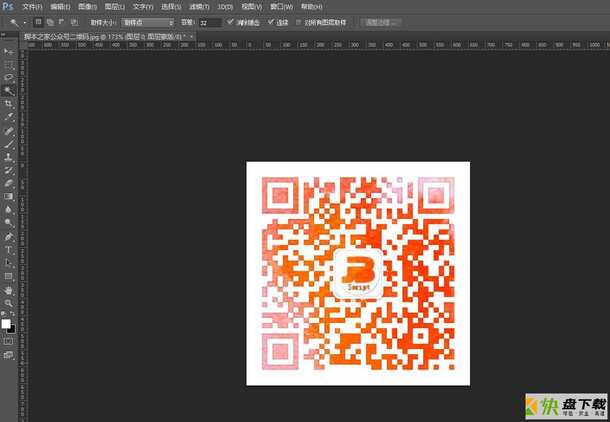Toggle the Contiguous checkbox
This screenshot has height=422, width=610.
[271, 22]
